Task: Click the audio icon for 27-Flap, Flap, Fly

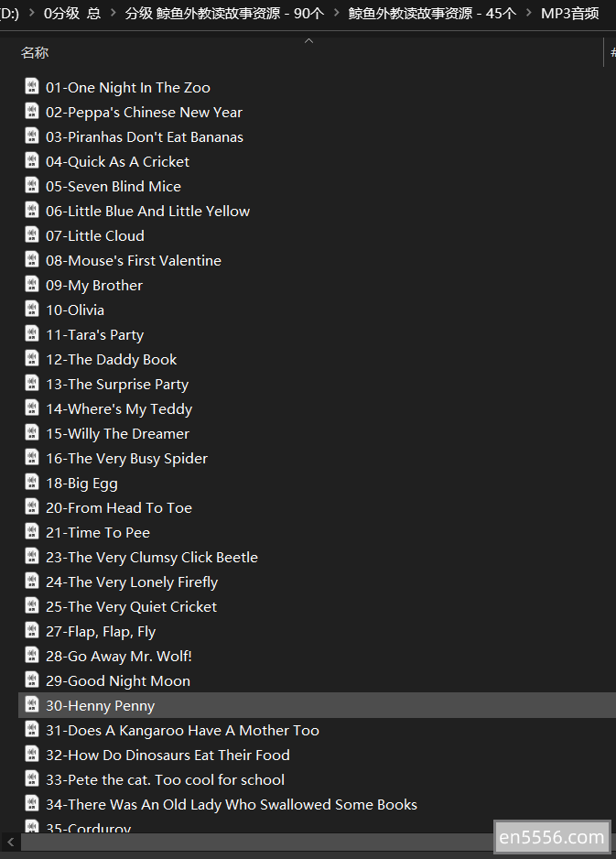Action: (32, 631)
